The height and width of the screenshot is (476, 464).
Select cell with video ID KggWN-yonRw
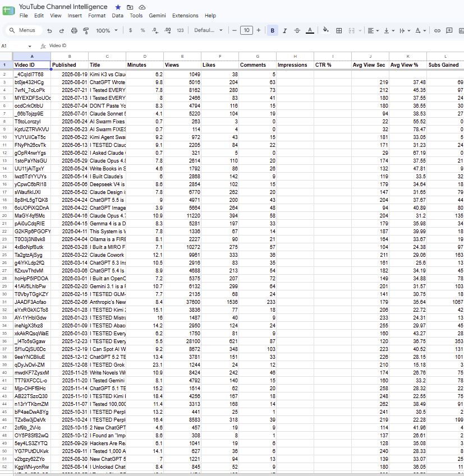(x=32, y=467)
